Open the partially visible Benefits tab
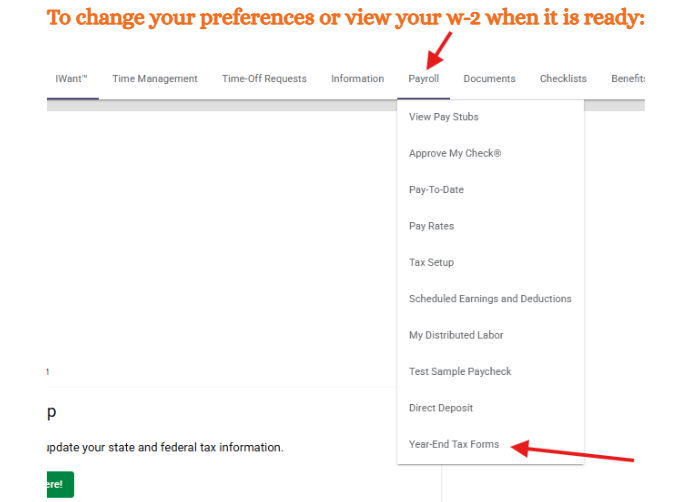 (628, 79)
